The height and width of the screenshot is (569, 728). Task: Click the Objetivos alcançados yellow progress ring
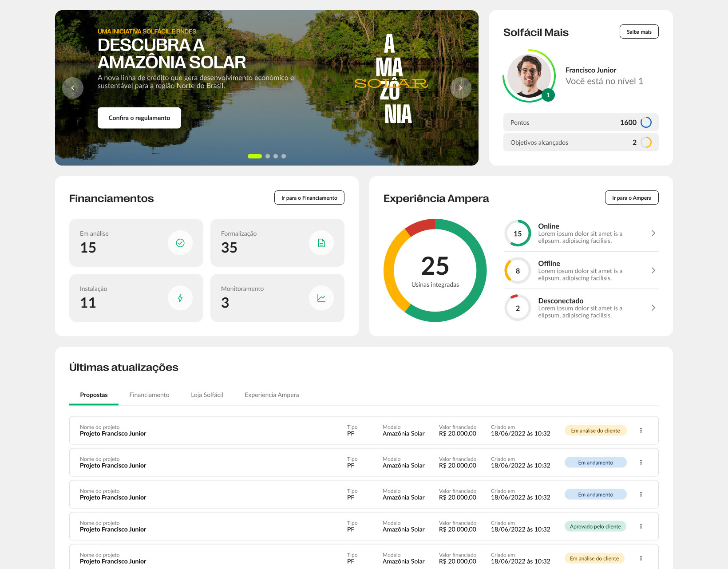click(646, 142)
